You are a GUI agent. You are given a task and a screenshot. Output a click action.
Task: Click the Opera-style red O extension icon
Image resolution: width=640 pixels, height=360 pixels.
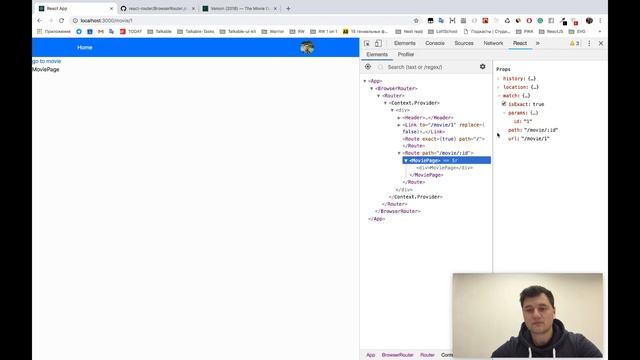(x=529, y=20)
